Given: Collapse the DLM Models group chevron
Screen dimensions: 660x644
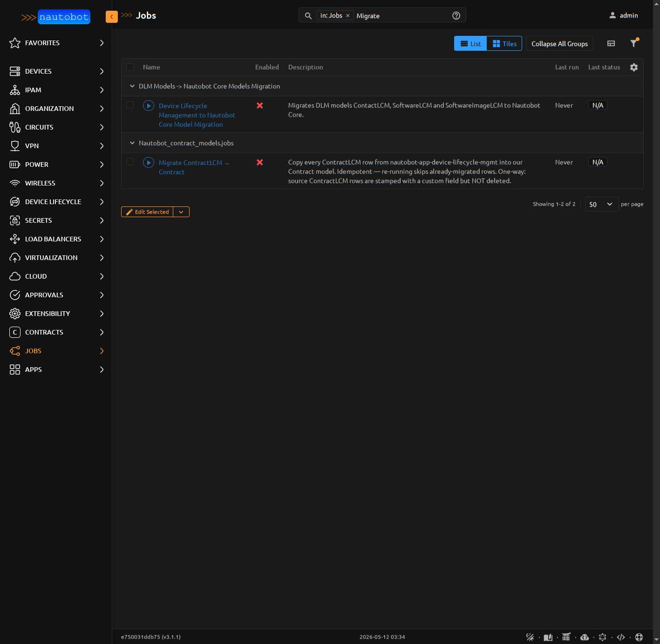Looking at the screenshot, I should (132, 86).
